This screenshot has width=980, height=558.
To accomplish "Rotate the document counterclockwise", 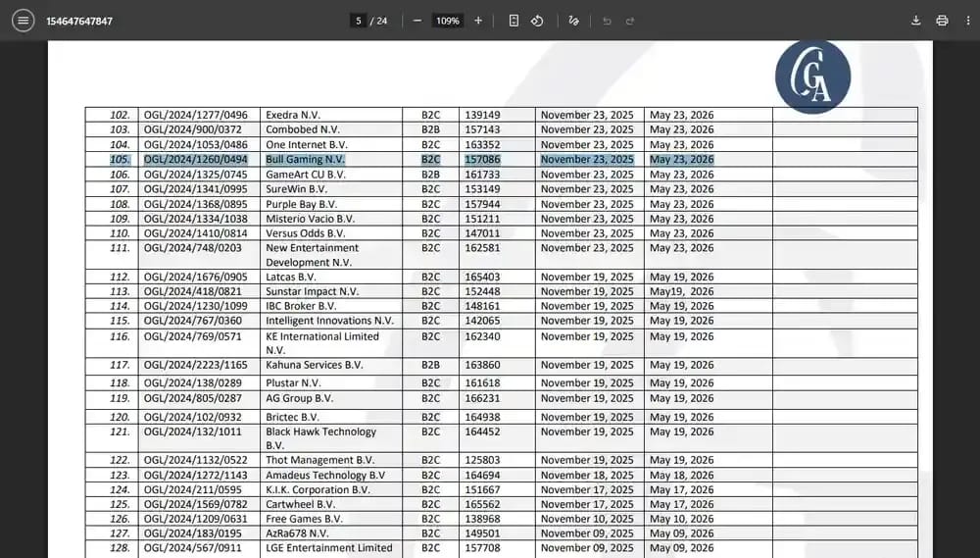I will click(x=537, y=21).
